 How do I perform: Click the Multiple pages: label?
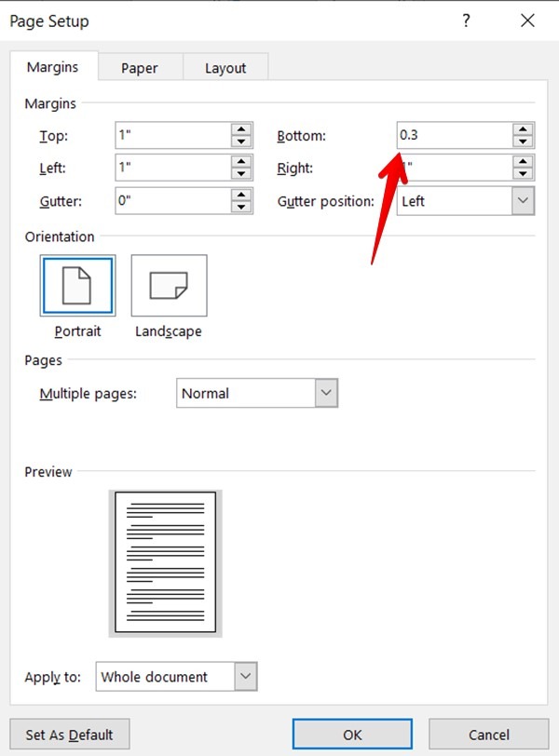pos(89,394)
